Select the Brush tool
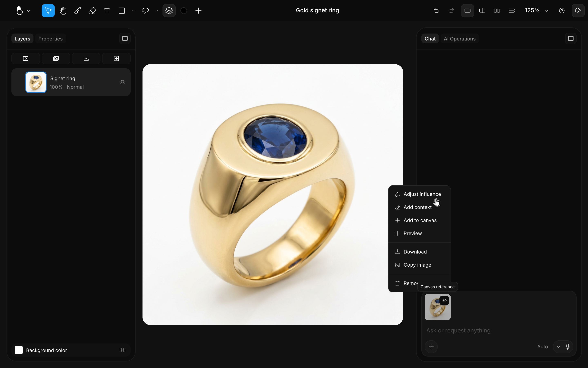Screen dimensions: 588x368 tap(78, 11)
